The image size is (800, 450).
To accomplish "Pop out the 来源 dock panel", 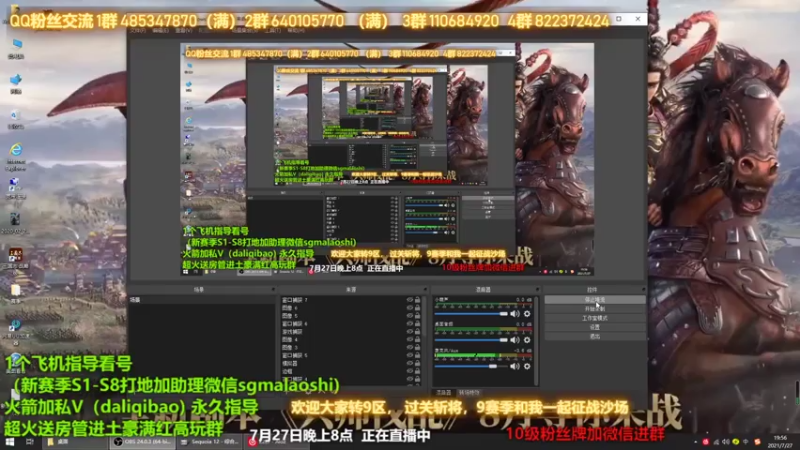I will point(424,290).
